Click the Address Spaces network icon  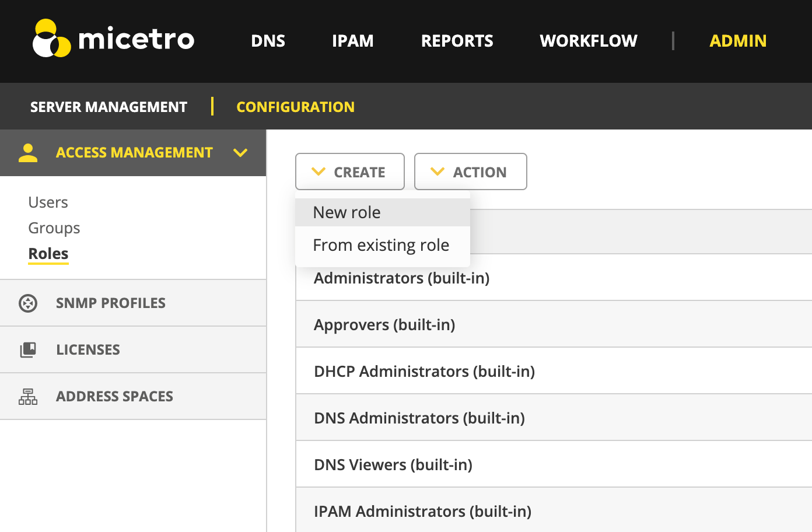point(28,397)
